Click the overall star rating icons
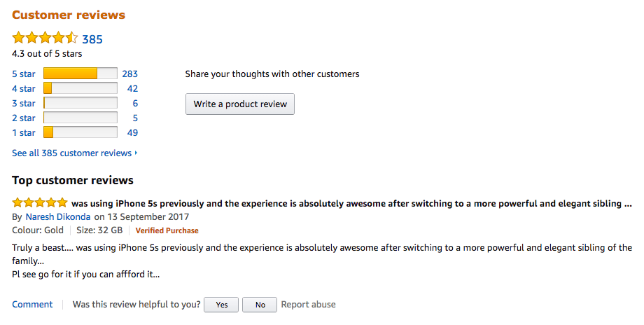The height and width of the screenshot is (325, 644). pos(45,39)
